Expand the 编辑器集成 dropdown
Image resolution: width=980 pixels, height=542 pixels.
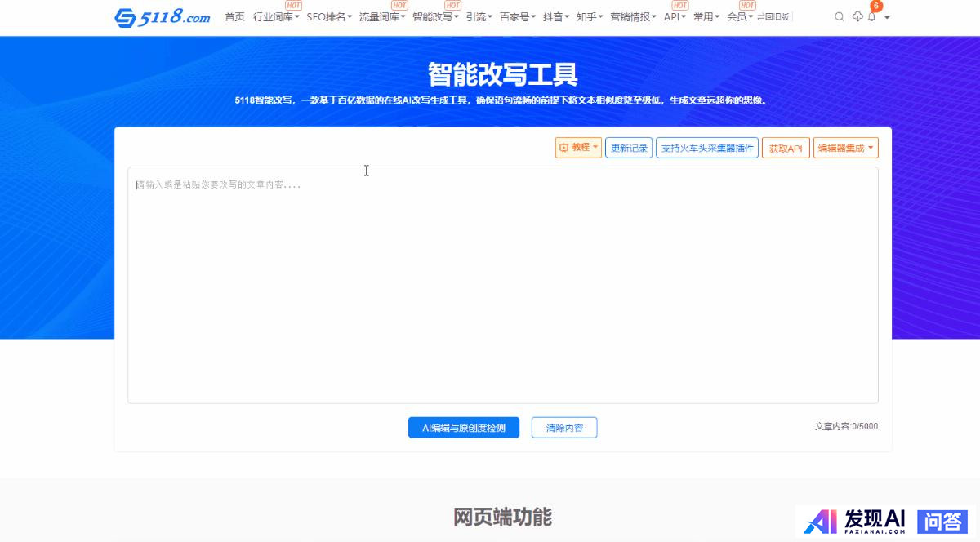pos(845,148)
